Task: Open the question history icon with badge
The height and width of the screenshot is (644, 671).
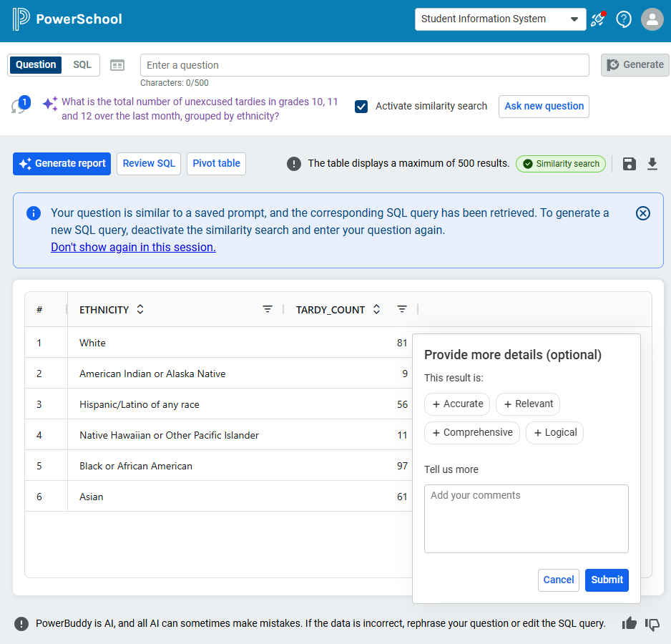Action: pos(19,105)
